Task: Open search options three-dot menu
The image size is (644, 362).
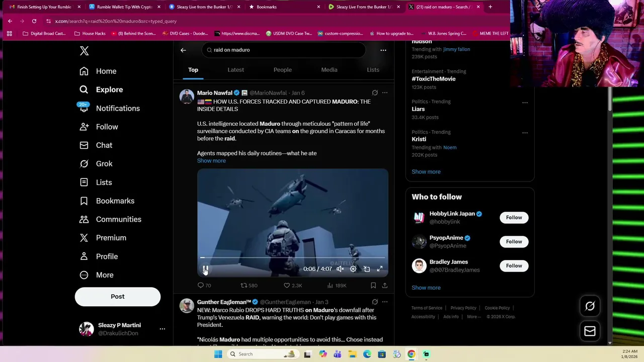Action: pos(383,50)
